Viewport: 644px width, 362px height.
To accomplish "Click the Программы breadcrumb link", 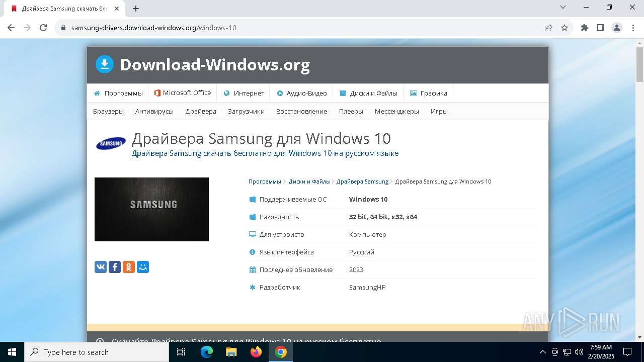I will pos(265,182).
